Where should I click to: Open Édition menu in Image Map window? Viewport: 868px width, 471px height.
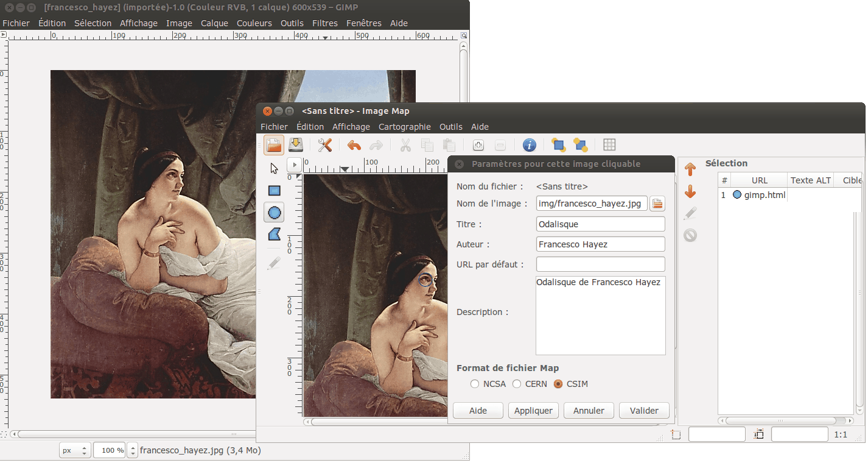(x=310, y=127)
